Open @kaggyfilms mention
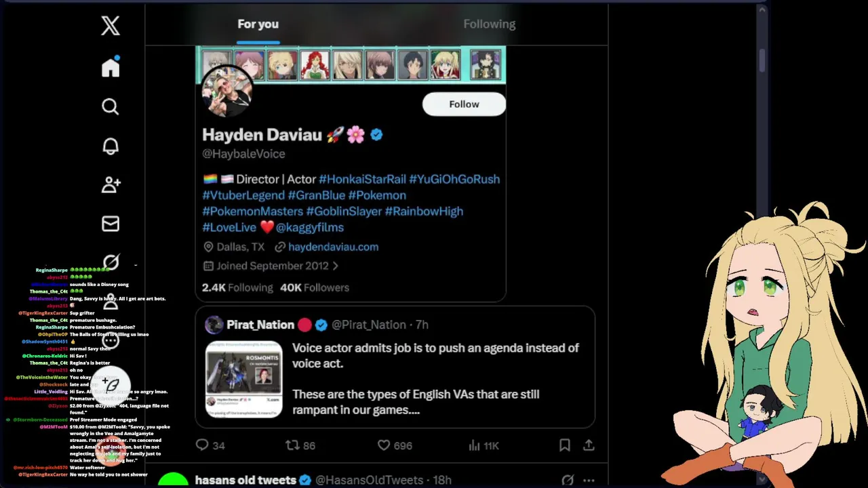This screenshot has height=488, width=868. pos(309,228)
